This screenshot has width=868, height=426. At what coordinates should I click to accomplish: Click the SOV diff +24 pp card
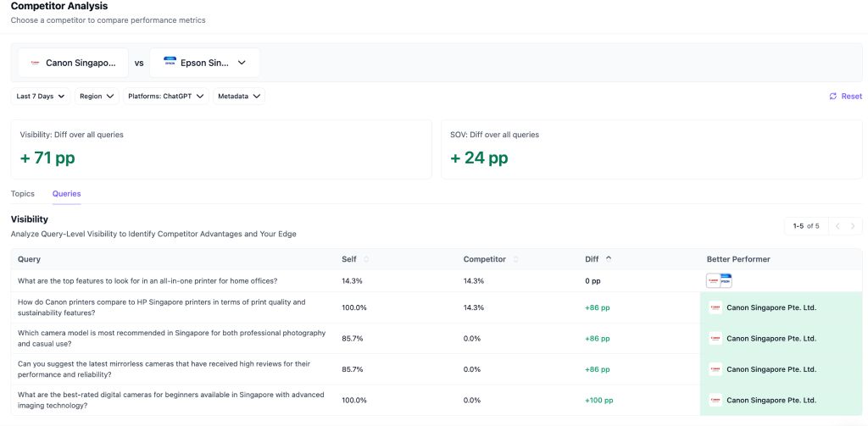click(x=652, y=149)
